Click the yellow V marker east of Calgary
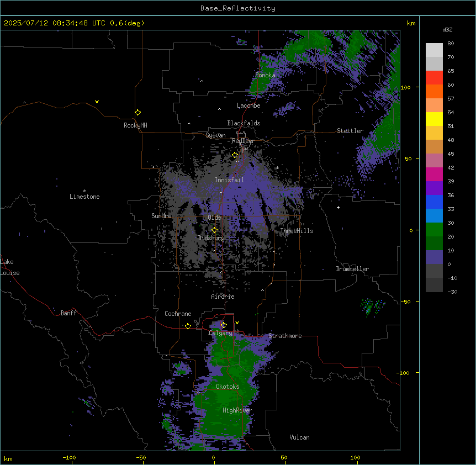 [237, 323]
